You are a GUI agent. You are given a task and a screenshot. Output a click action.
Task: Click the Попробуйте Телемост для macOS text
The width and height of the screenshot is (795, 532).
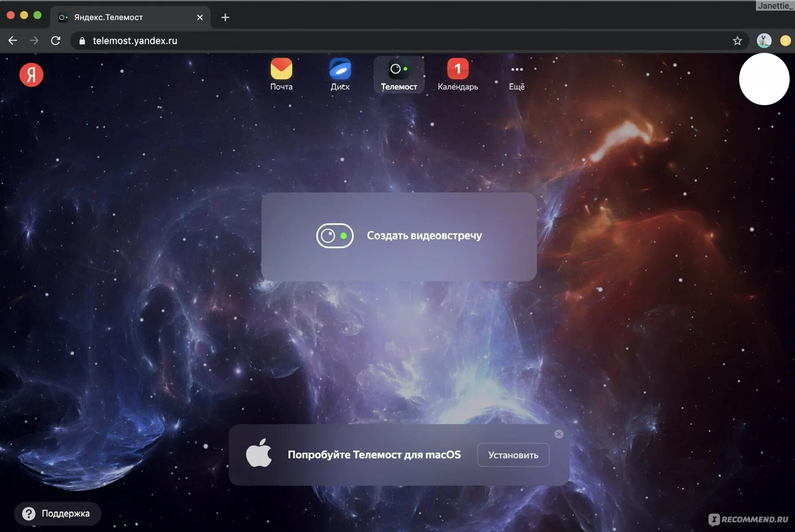[374, 454]
